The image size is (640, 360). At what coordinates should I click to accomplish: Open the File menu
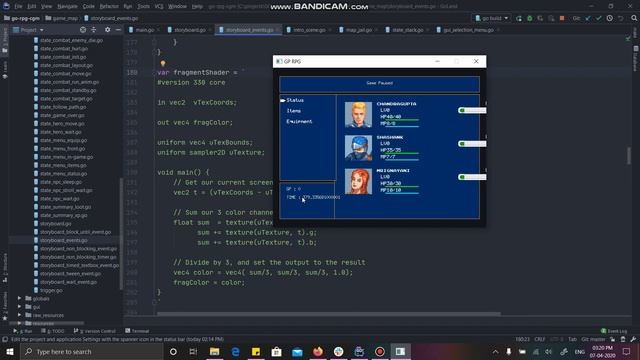[18, 7]
